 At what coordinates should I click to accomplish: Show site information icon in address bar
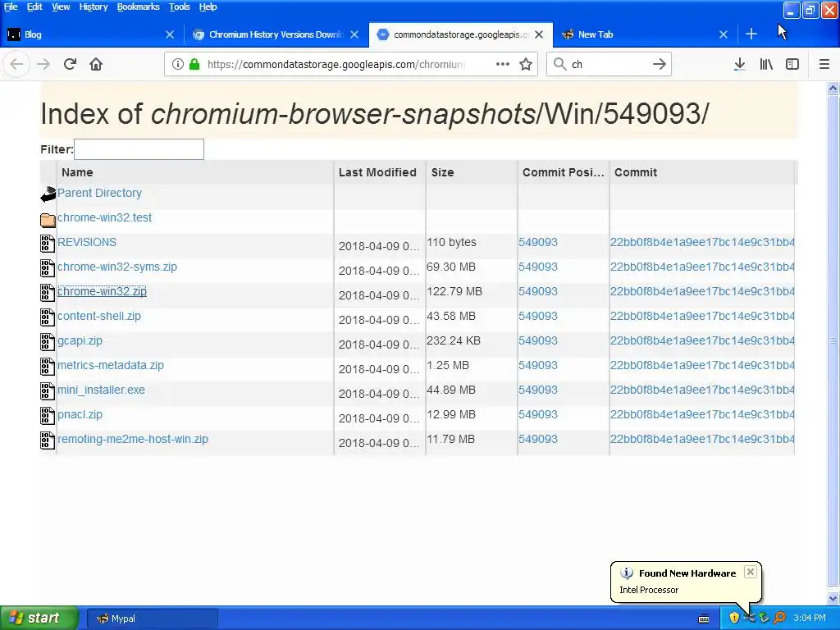[x=178, y=64]
